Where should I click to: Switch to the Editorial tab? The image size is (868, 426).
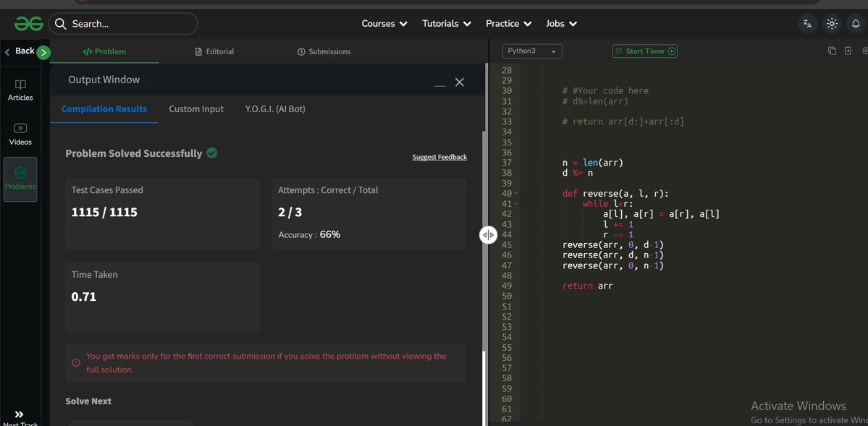point(215,51)
